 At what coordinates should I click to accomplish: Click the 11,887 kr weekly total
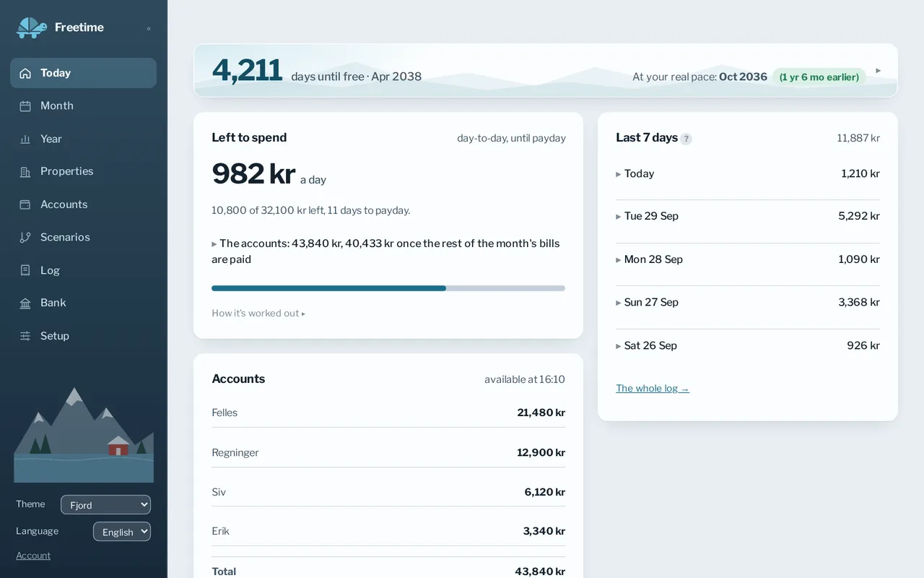click(x=858, y=138)
